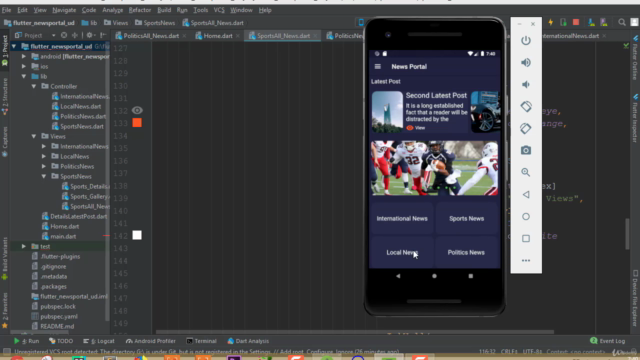Select pubspec.yaml in the project tree
Screen dimensions: 640x360
click(55, 316)
